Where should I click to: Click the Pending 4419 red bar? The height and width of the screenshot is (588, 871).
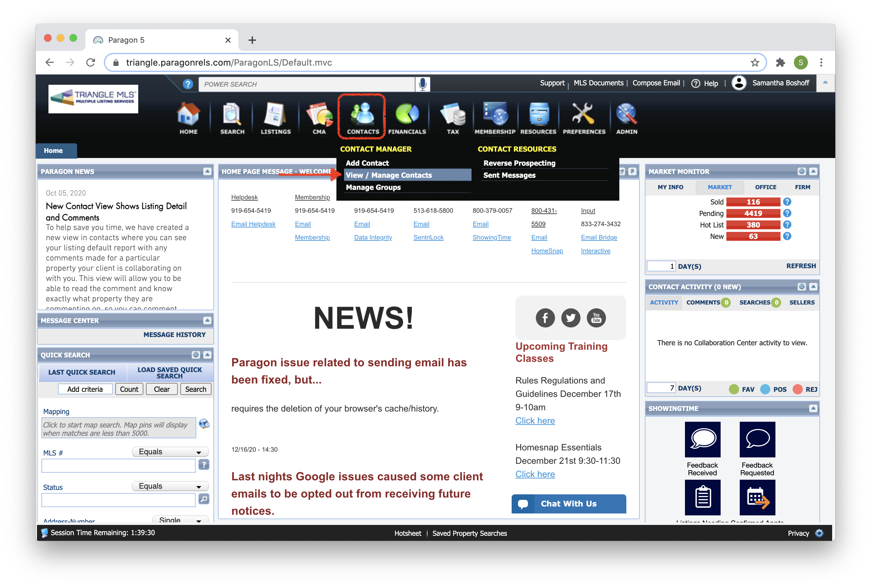(x=753, y=213)
